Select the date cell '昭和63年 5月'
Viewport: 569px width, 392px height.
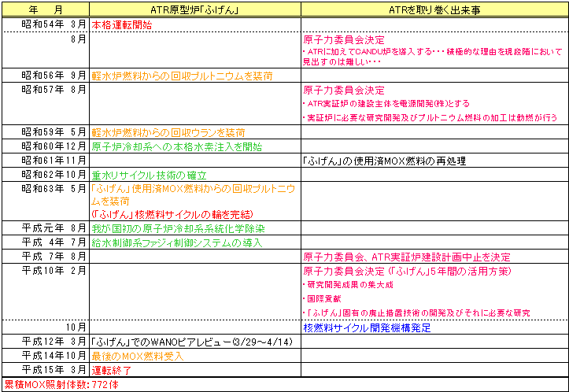coord(46,201)
